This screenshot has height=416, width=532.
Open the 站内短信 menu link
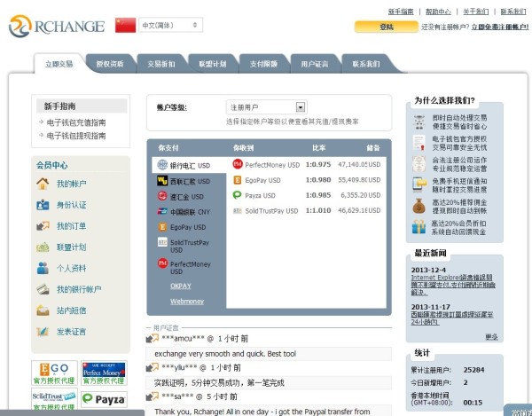click(71, 310)
